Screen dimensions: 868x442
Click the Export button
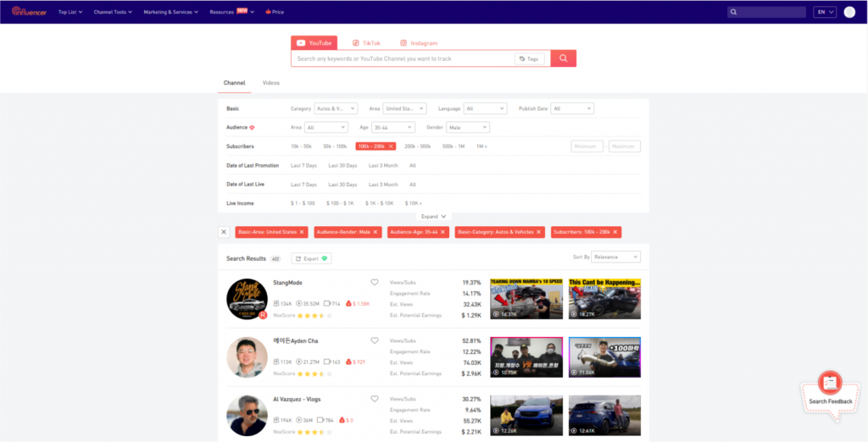coord(312,258)
